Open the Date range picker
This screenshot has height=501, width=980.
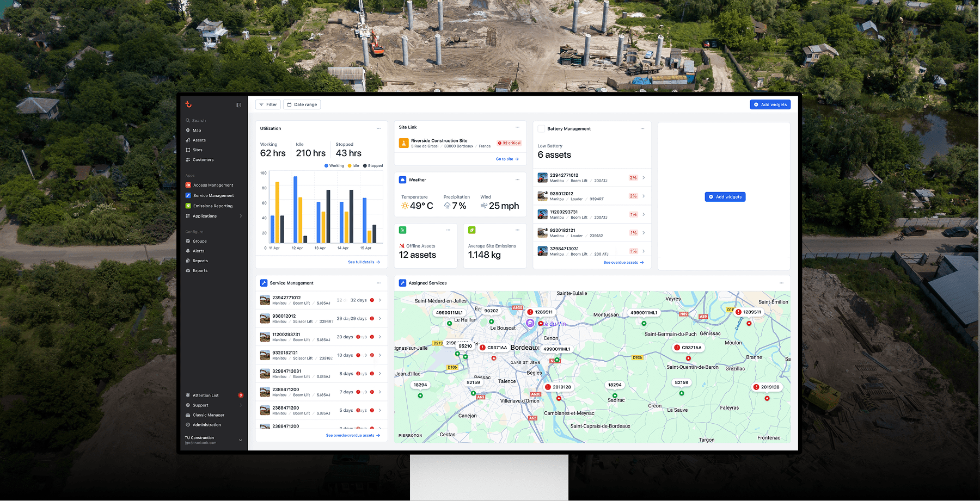point(302,104)
